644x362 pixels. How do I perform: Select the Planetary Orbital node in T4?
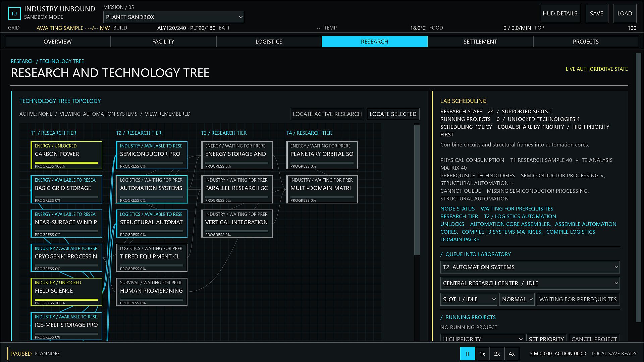click(x=322, y=155)
